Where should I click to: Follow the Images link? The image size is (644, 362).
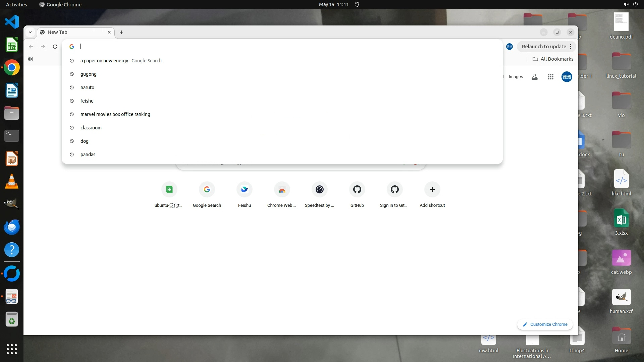[516, 77]
